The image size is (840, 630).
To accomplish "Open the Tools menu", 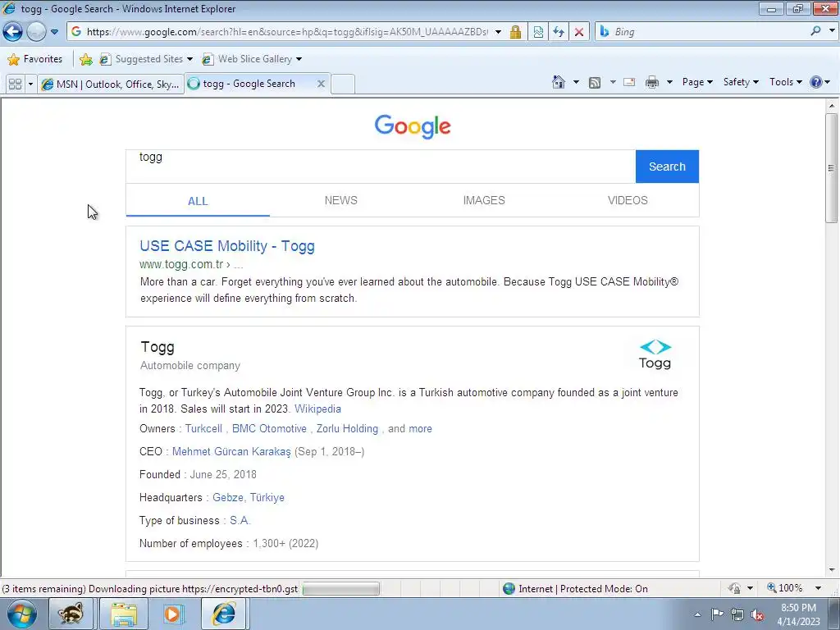I will (x=785, y=82).
